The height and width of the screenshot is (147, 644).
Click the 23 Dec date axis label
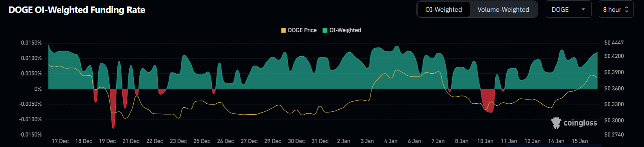(x=178, y=141)
